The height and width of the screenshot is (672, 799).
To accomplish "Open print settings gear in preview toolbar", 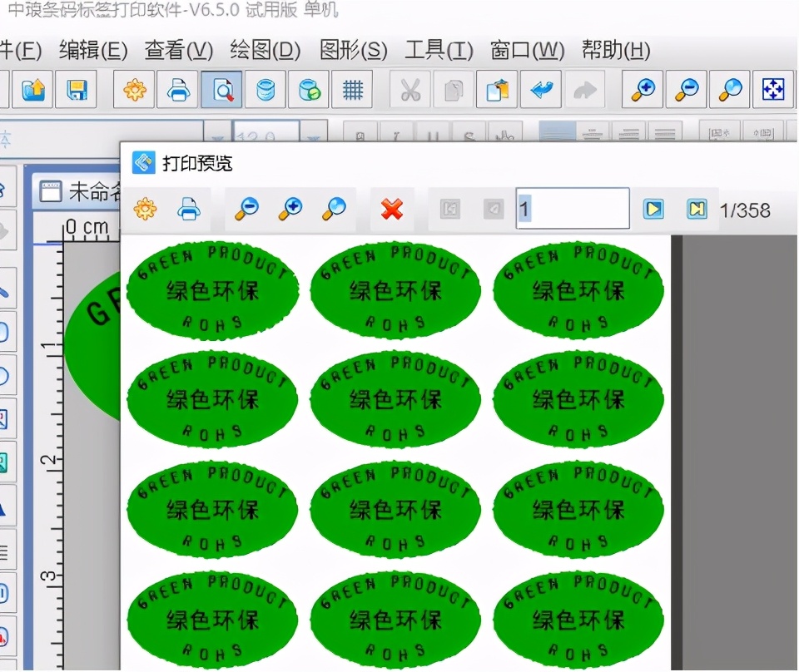I will pos(146,209).
